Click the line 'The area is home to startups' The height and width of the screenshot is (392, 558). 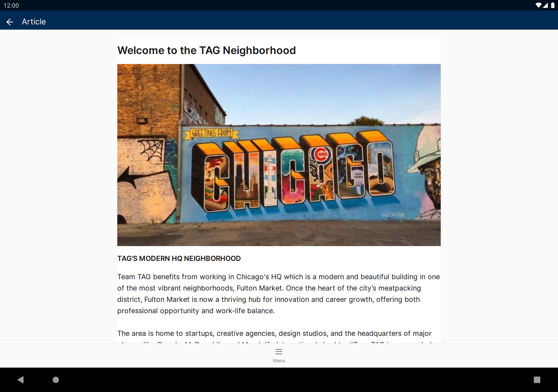[274, 333]
